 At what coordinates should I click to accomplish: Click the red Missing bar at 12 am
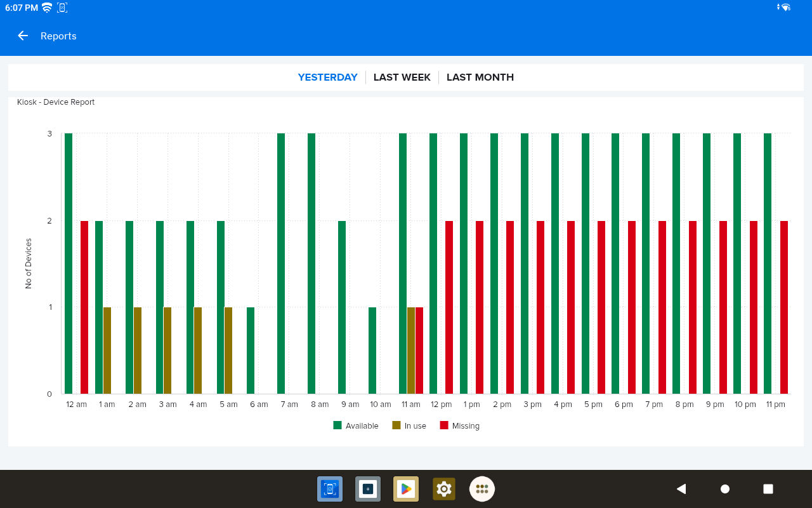[84, 307]
